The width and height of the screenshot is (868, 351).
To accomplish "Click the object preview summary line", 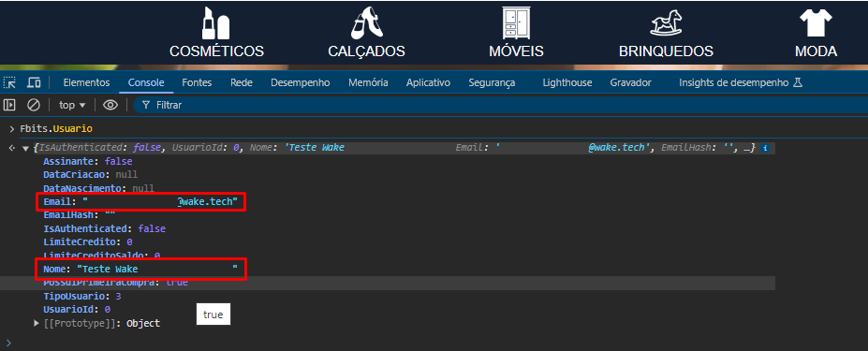I will (x=394, y=148).
